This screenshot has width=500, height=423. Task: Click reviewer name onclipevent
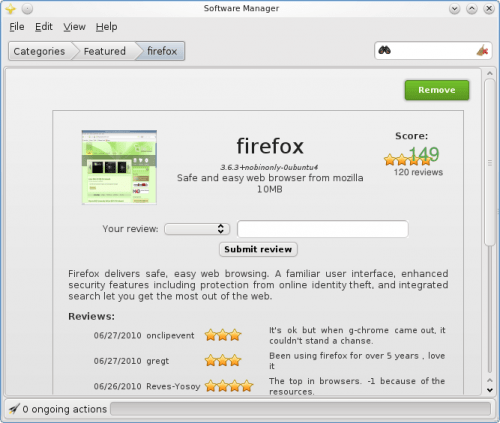click(x=170, y=335)
